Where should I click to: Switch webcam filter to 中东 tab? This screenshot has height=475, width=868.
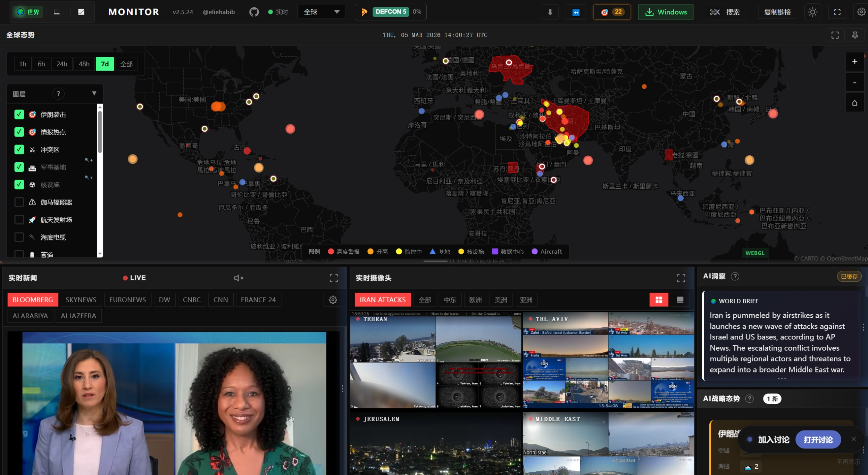450,300
